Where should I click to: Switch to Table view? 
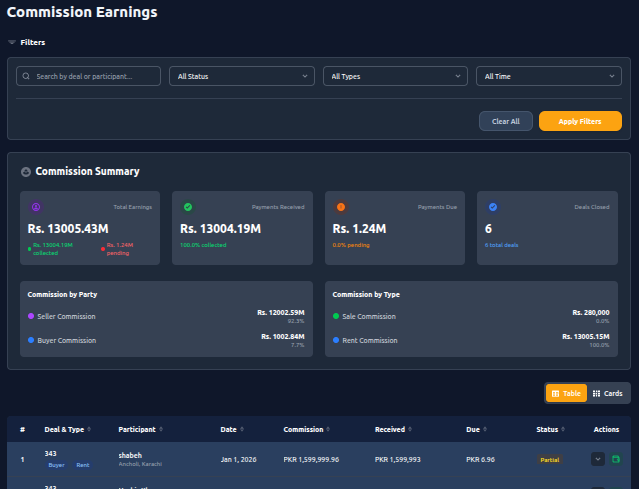[x=566, y=394]
